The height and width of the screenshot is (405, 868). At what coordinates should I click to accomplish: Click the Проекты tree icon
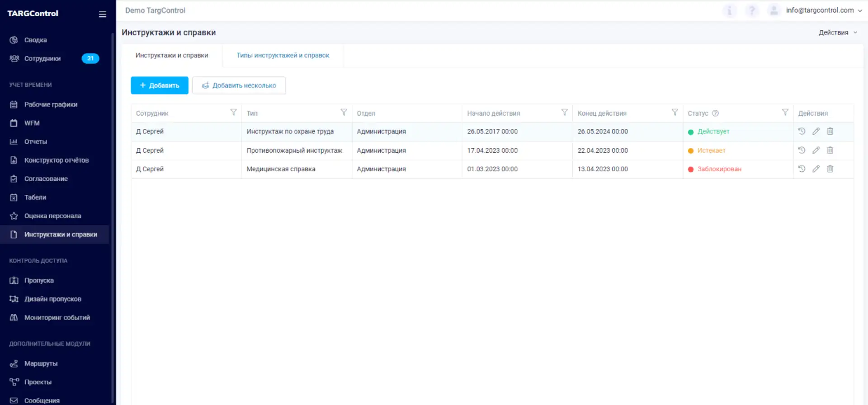coord(14,382)
